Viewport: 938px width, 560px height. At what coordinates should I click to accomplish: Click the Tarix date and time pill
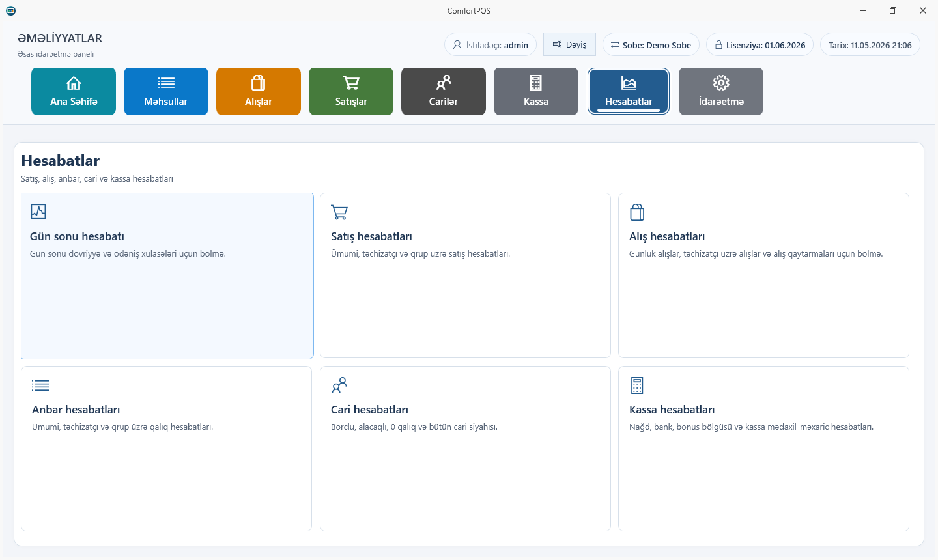click(870, 45)
